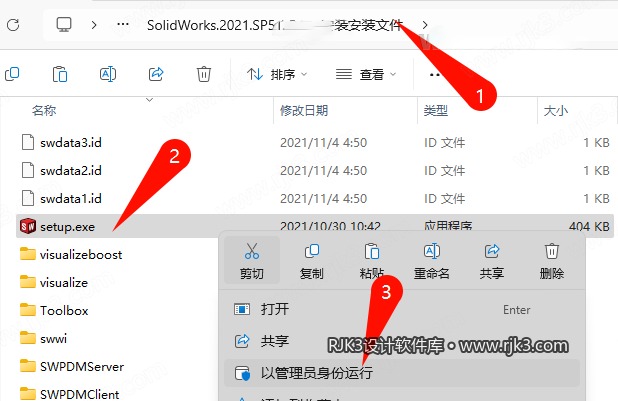Select file swdata2.id
Image resolution: width=618 pixels, height=401 pixels.
(x=71, y=170)
